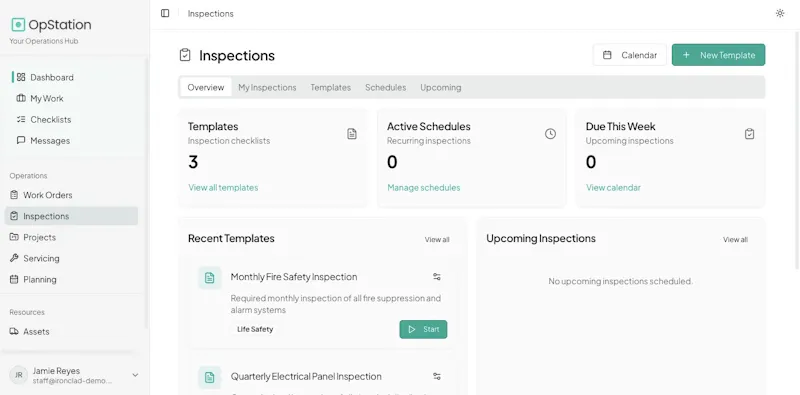Click the Projects folder icon
The width and height of the screenshot is (800, 395).
(x=14, y=237)
